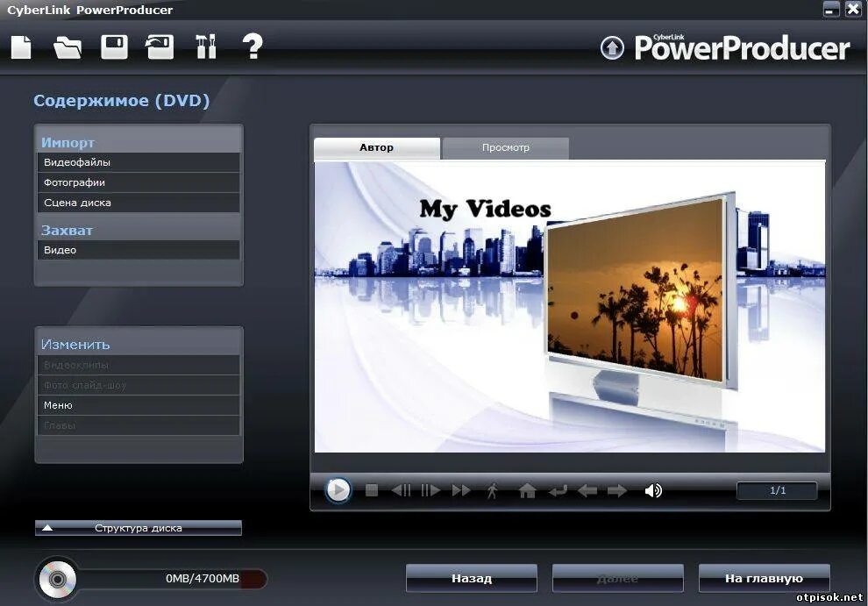The width and height of the screenshot is (868, 606).
Task: Create a new project with the blank page icon
Action: pyautogui.click(x=21, y=46)
